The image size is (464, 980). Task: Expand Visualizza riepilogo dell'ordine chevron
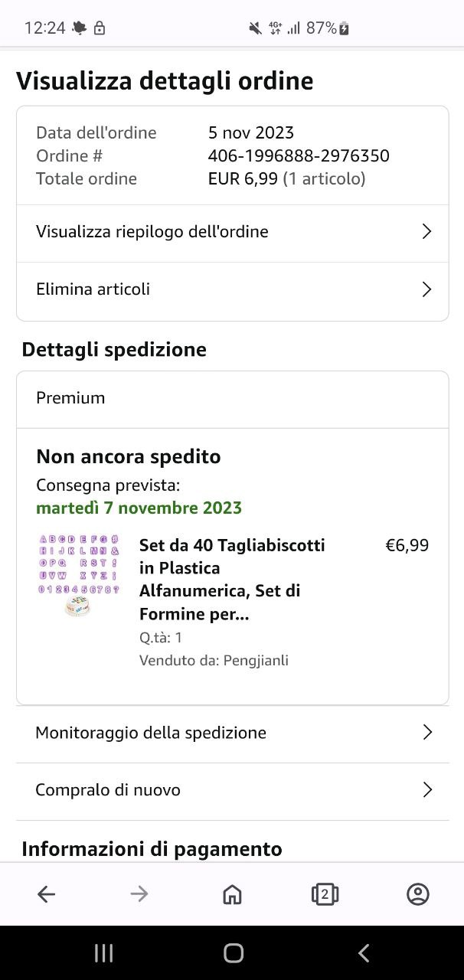[x=427, y=232]
